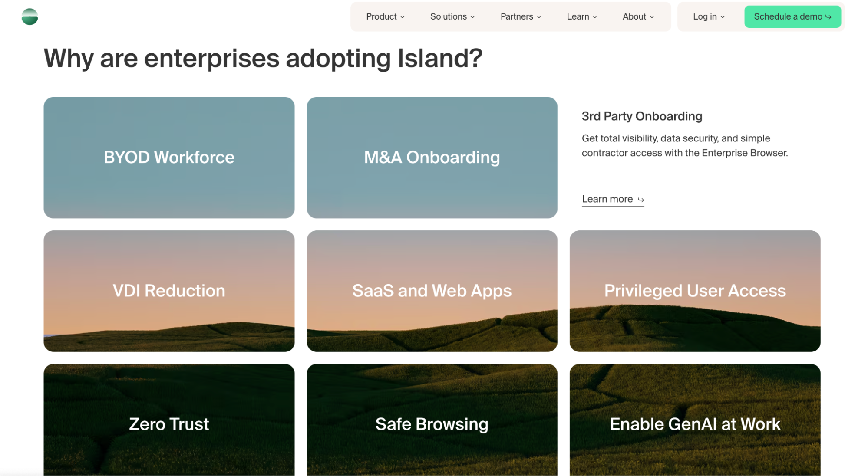Open the Partners menu
The width and height of the screenshot is (868, 476).
[x=521, y=16]
